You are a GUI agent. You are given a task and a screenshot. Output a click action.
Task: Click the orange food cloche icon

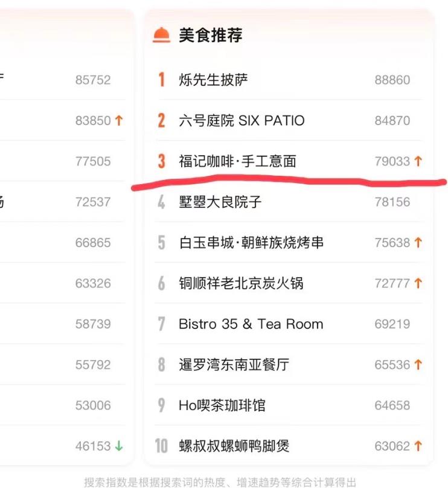(161, 35)
